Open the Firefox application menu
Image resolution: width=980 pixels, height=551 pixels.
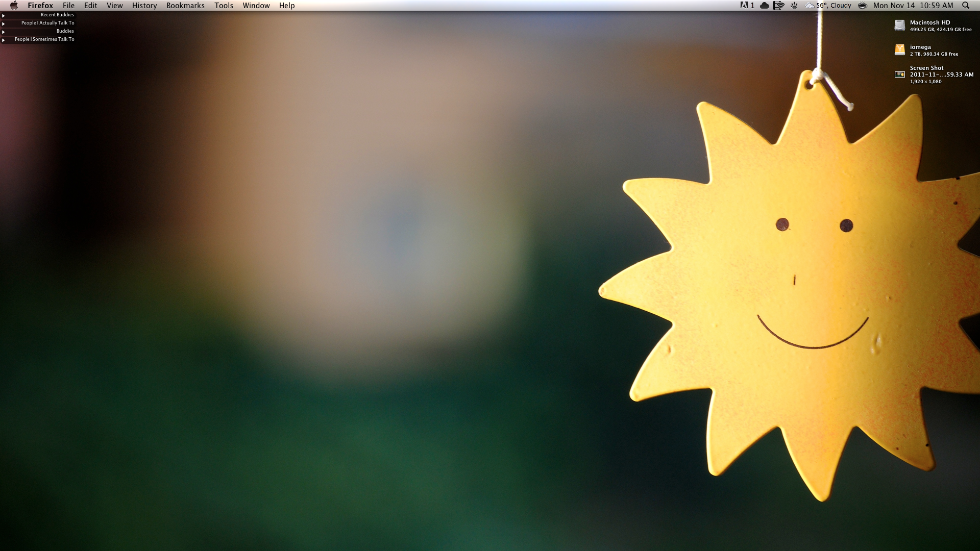40,6
